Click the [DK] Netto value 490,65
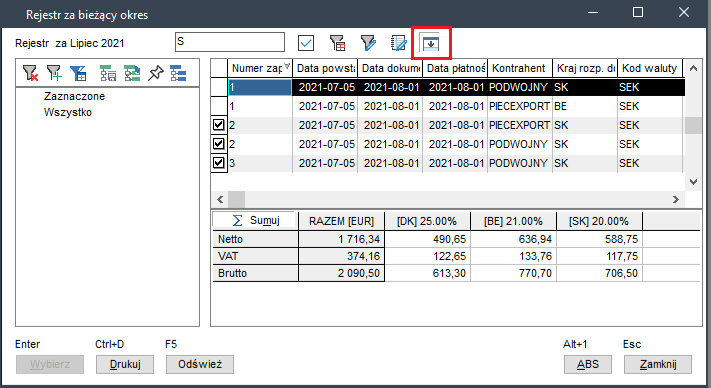This screenshot has width=711, height=388. 427,239
